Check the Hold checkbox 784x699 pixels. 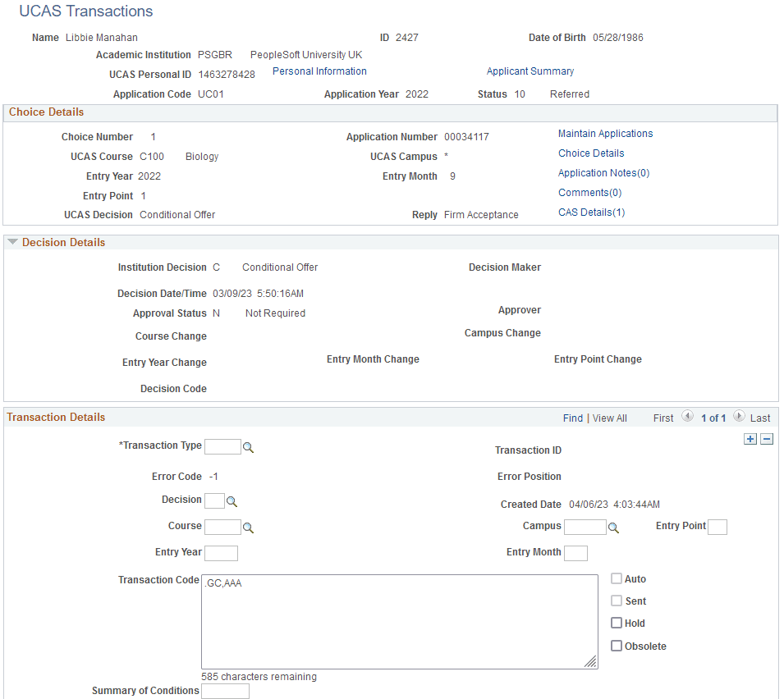(x=616, y=623)
